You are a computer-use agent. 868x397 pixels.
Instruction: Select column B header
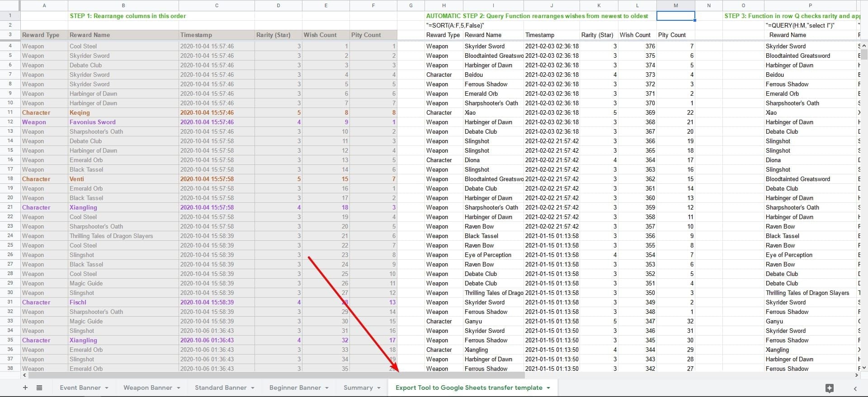[123, 5]
